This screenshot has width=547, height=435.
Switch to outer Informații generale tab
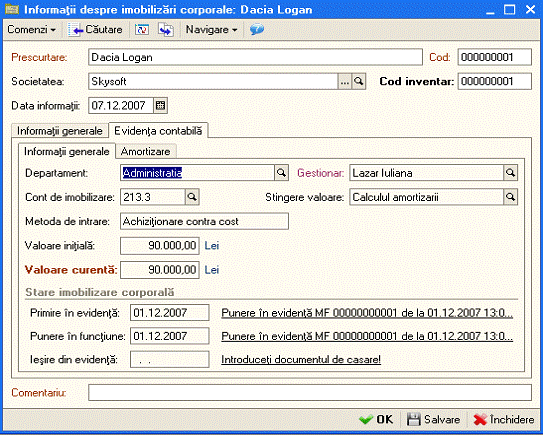[60, 131]
